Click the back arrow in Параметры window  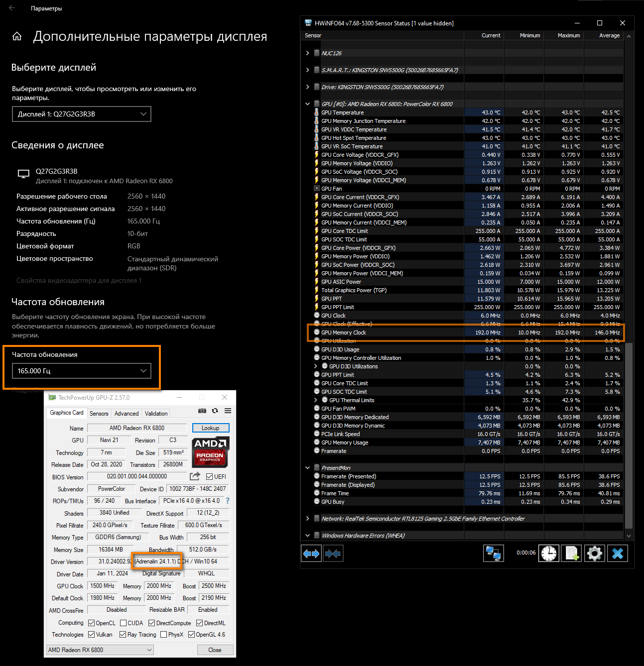point(12,8)
